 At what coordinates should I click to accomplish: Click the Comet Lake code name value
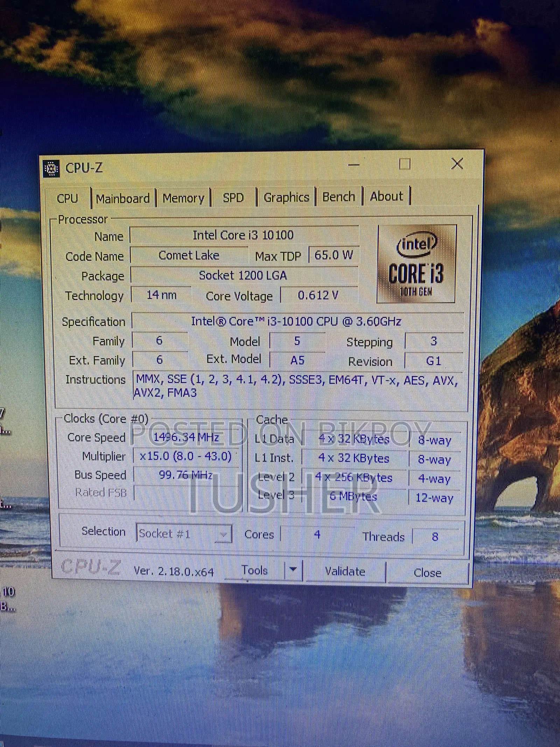[x=189, y=256]
